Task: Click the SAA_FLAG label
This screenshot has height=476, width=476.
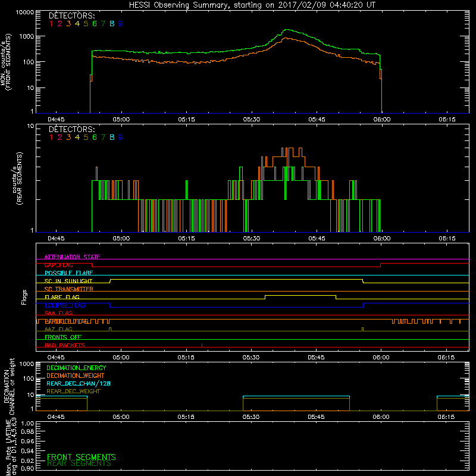Action: pos(58,313)
